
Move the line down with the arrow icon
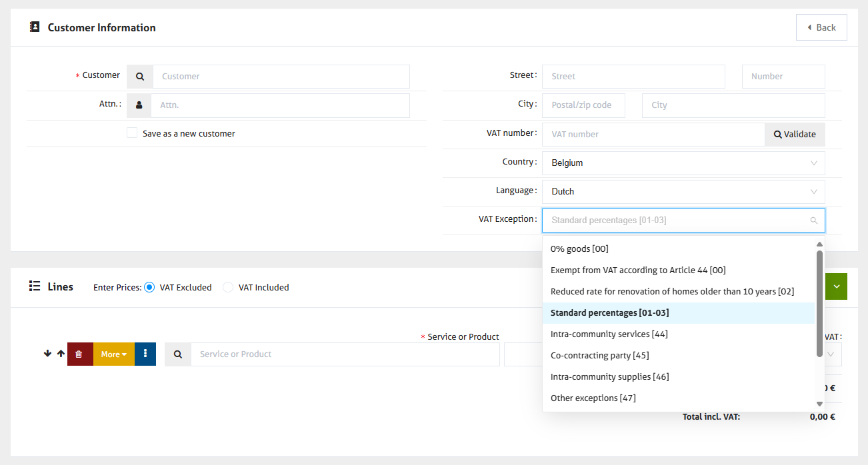coord(47,354)
